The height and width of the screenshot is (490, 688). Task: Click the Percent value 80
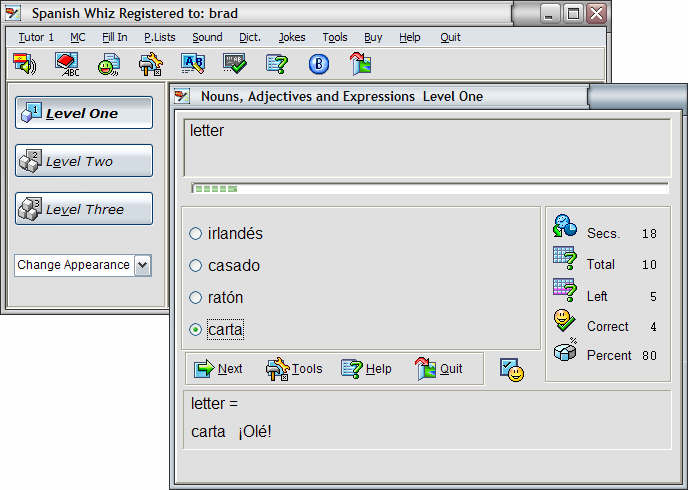point(649,355)
